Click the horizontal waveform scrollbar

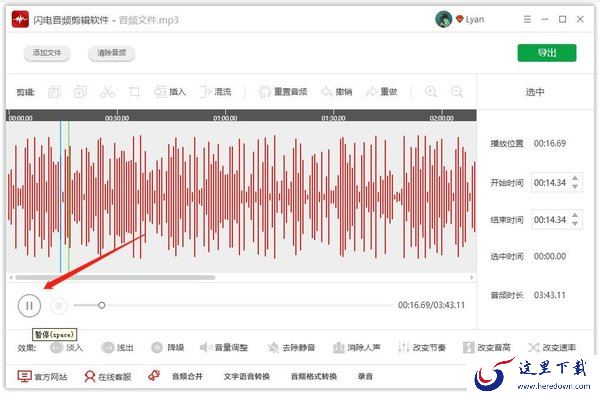coord(115,277)
